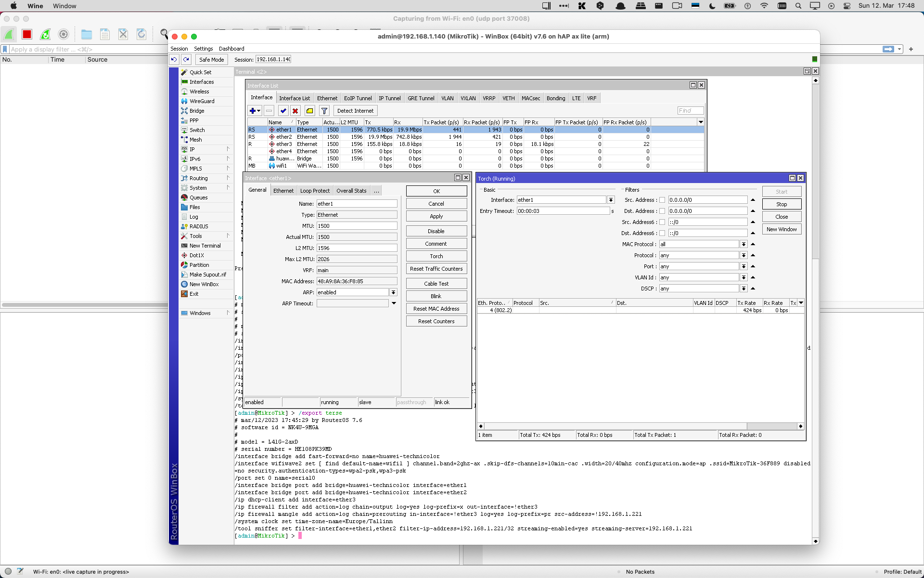Image resolution: width=924 pixels, height=578 pixels.
Task: Click the Spotlight search icon in menu bar
Action: coord(798,6)
